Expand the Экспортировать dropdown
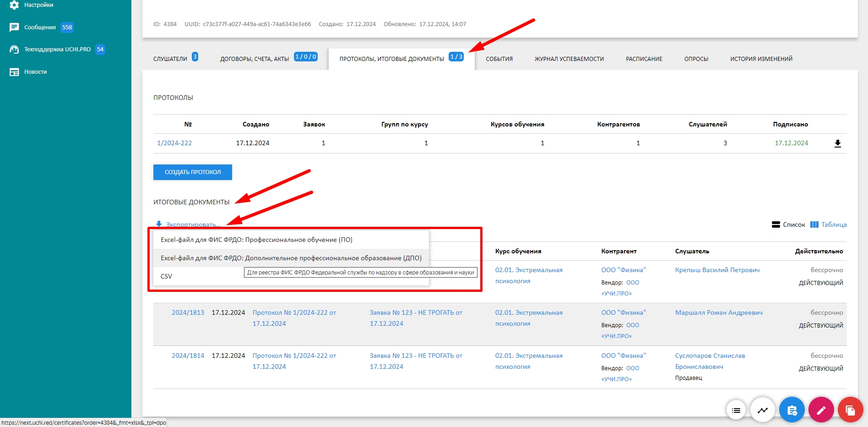This screenshot has width=868, height=427. pos(193,224)
